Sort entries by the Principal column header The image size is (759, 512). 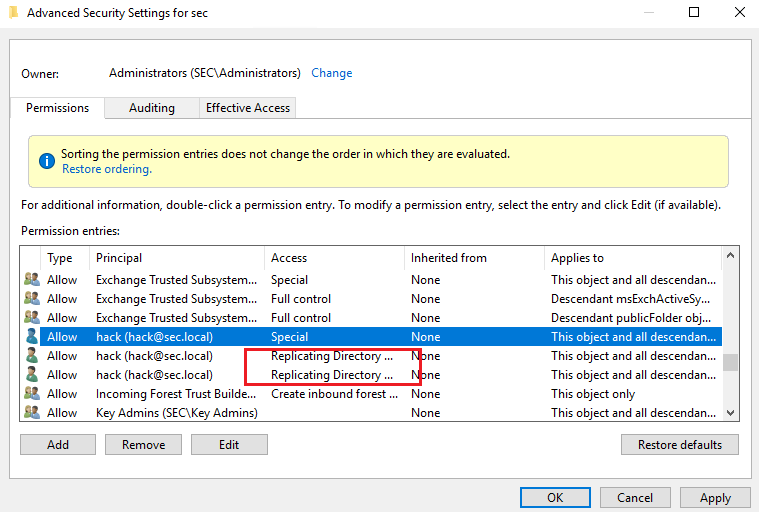(x=119, y=258)
